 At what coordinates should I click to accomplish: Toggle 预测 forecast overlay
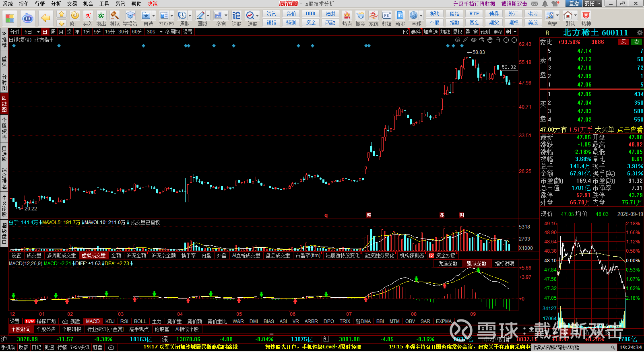[486, 32]
